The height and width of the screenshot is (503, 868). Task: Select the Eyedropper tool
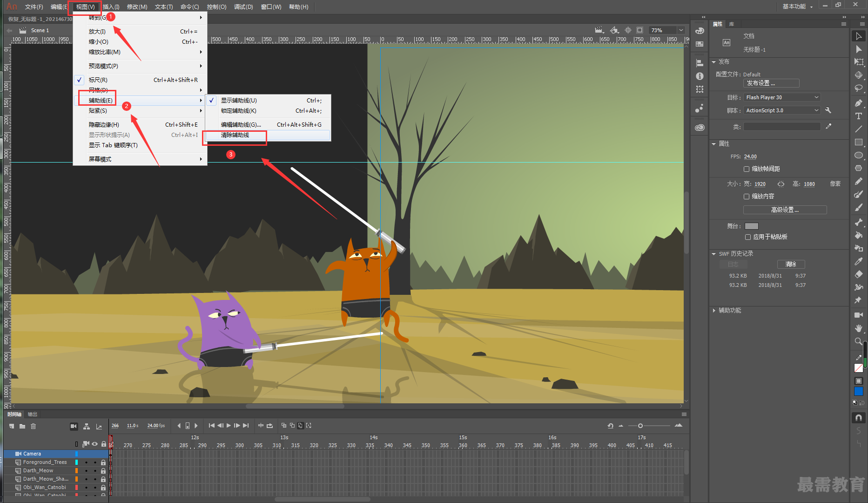(859, 261)
